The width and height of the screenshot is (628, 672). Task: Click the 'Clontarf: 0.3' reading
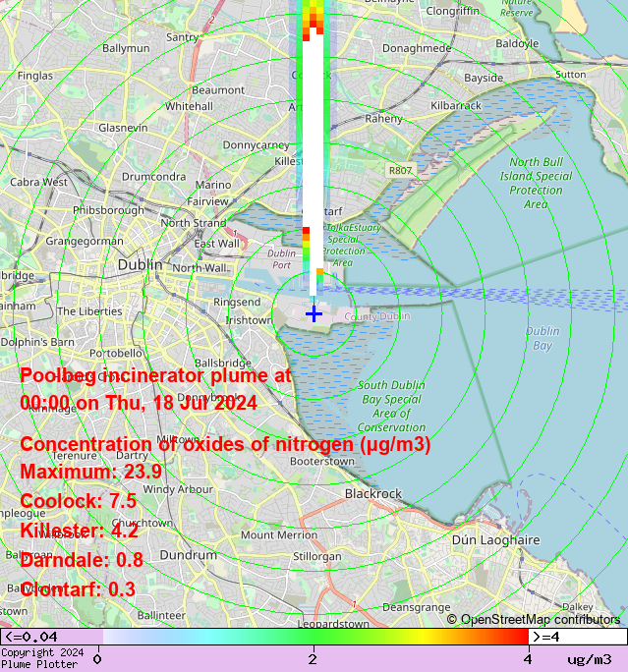(78, 589)
